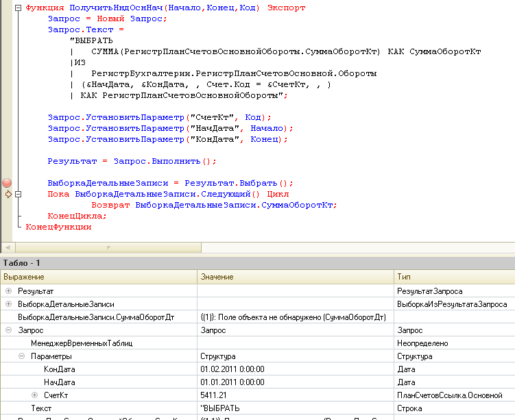515x420 pixels.
Task: Expand the ВыборкаДетальныеЗаписи row in Табло
Action: tap(8, 304)
